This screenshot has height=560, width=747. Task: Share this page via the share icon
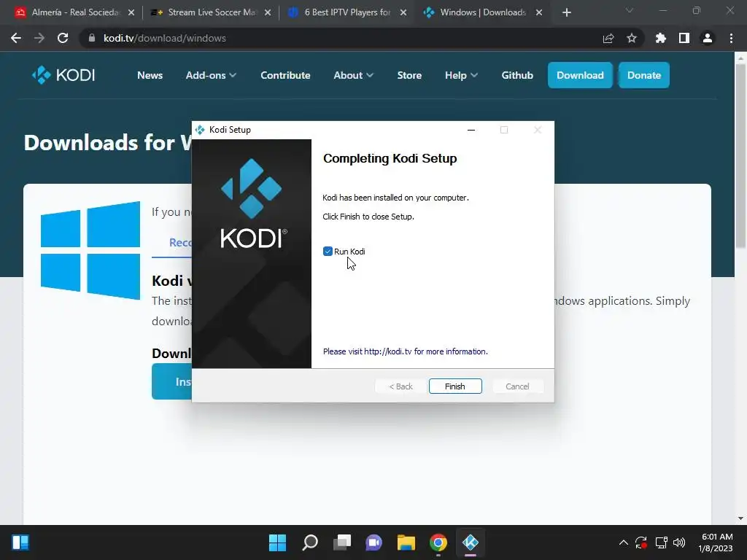click(x=608, y=38)
